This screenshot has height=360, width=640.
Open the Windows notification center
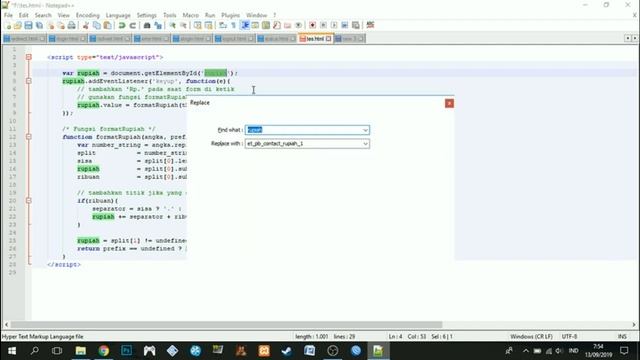(x=624, y=351)
